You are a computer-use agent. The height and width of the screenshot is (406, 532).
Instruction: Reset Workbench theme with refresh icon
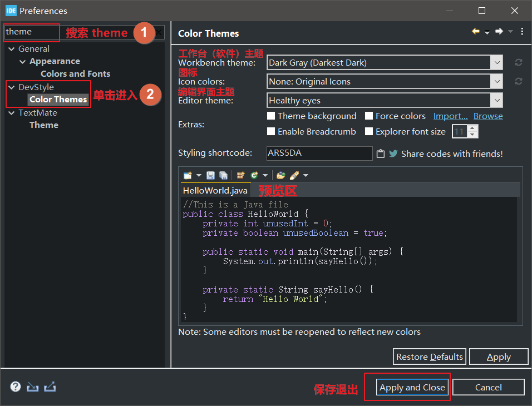pos(519,62)
